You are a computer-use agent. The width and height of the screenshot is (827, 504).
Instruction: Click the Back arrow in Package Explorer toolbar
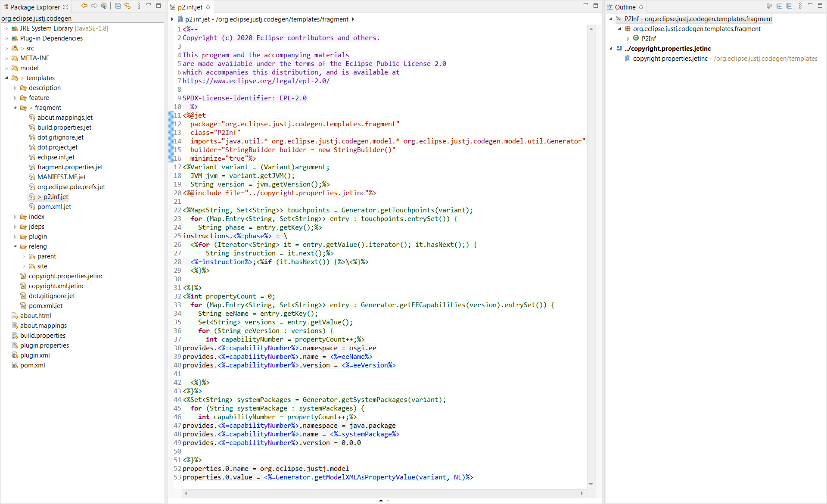[84, 6]
